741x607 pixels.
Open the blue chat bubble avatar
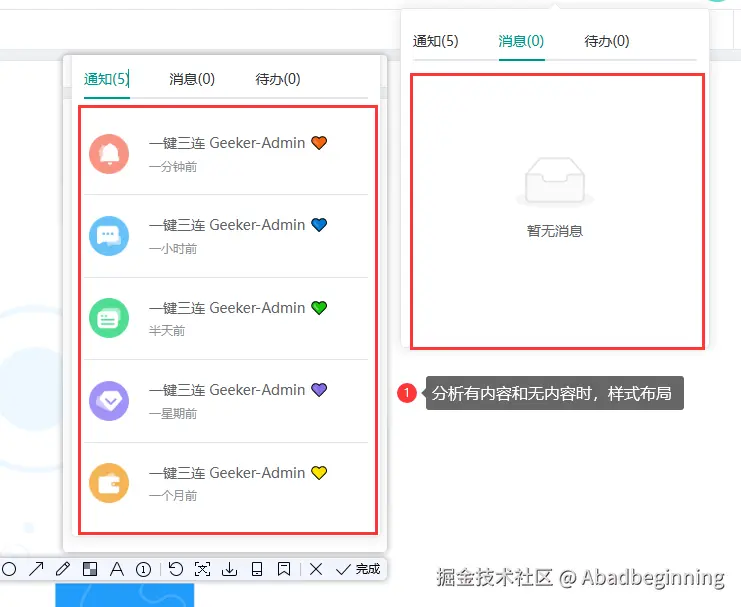[x=109, y=236]
